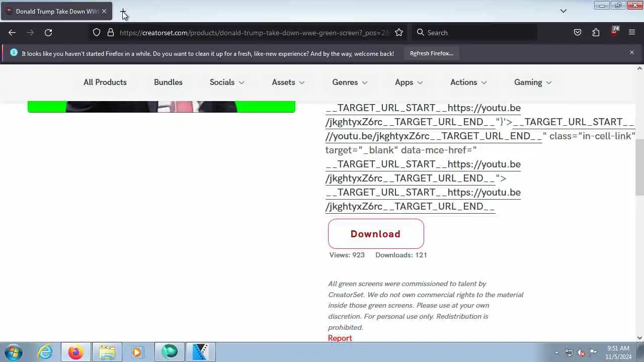Screen dimensions: 644x362
Task: Show hidden system tray icons
Action: [x=556, y=352]
